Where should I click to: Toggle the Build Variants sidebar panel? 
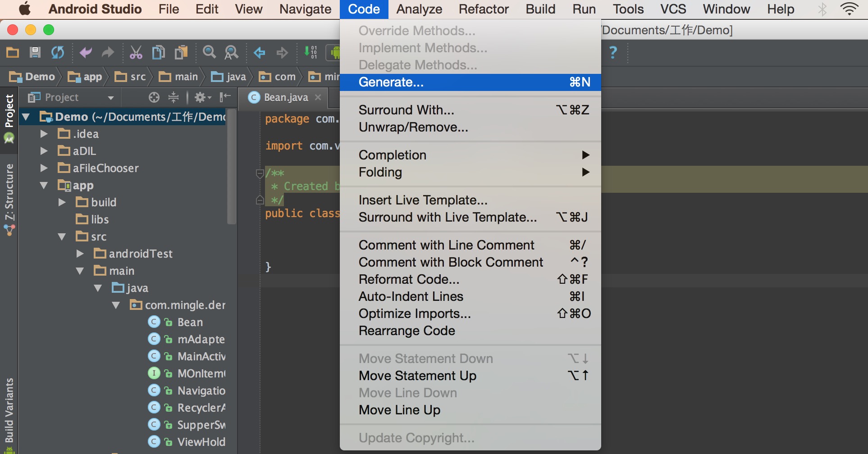[9, 410]
